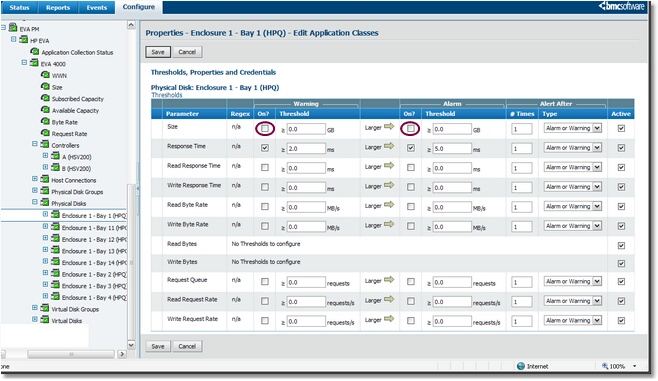The image size is (658, 381).
Task: Click the Enclosure 1 - Bay 11 disk icon
Action: 55,227
